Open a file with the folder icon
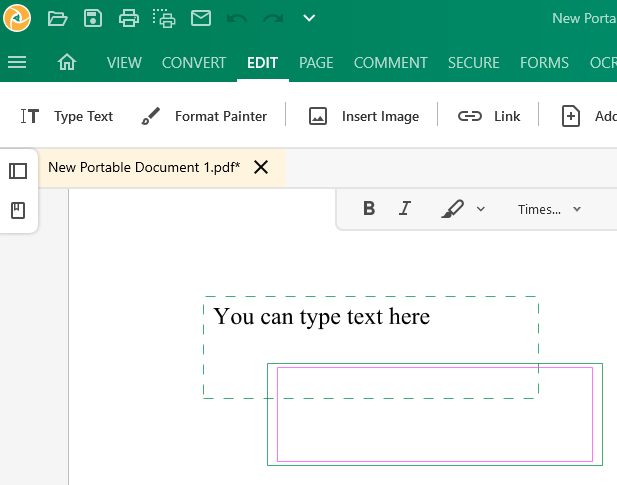 coord(57,18)
